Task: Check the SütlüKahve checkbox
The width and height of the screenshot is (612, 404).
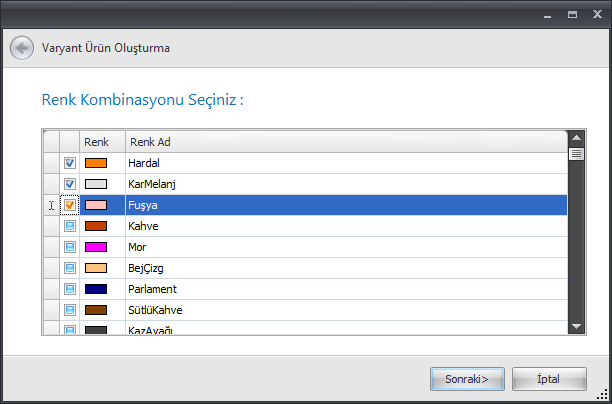Action: pyautogui.click(x=70, y=310)
